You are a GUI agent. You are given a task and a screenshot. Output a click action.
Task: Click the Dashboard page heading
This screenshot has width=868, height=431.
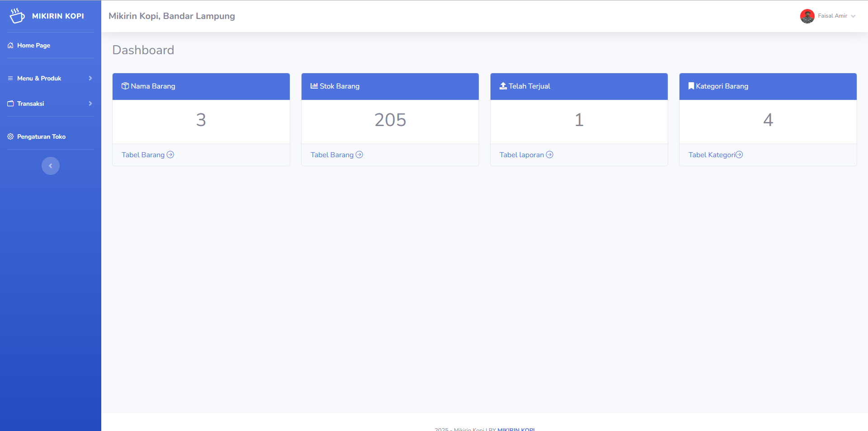tap(143, 50)
